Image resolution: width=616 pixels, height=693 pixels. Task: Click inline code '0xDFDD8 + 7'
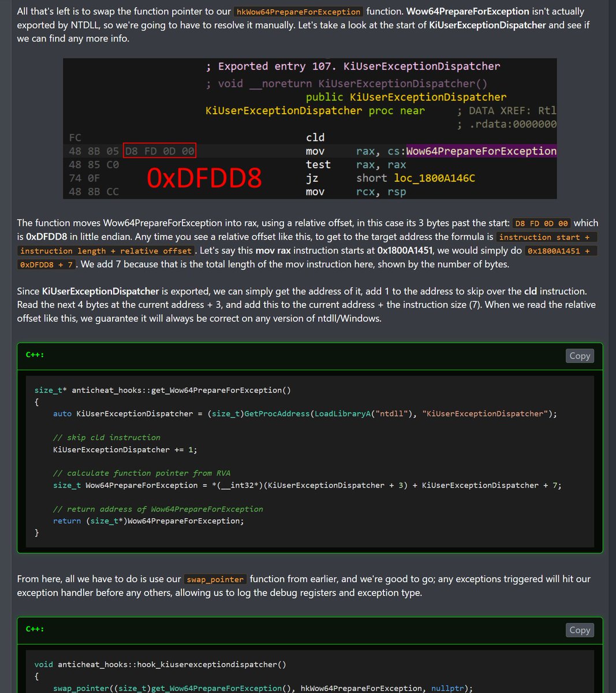coord(46,264)
